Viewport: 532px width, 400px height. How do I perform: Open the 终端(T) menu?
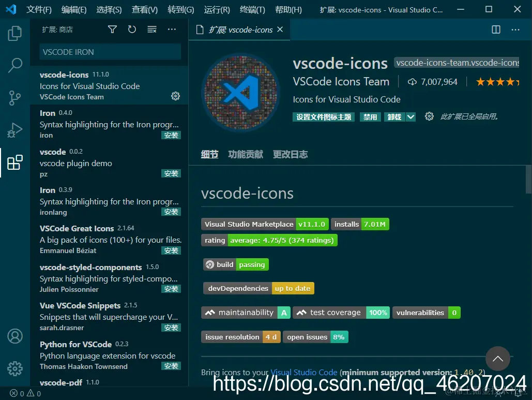pyautogui.click(x=252, y=9)
